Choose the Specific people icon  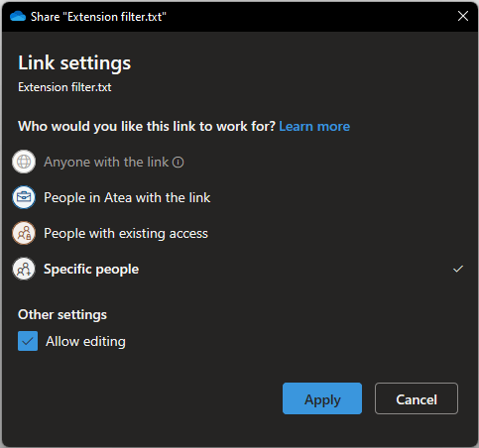click(24, 269)
